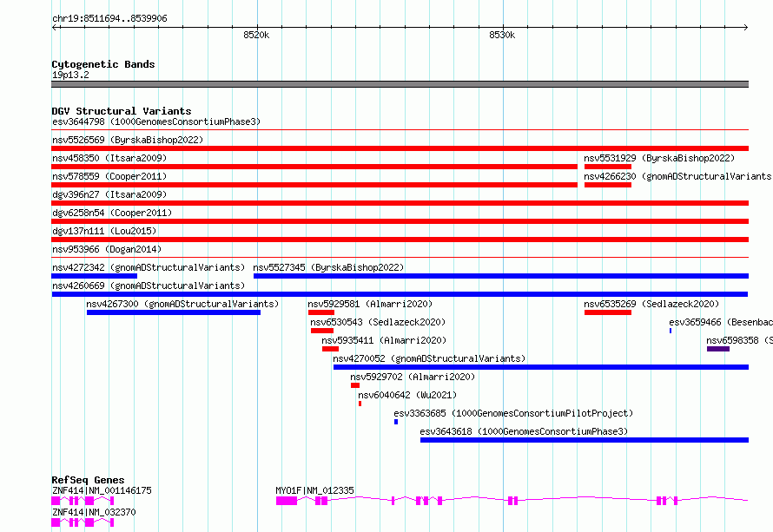Select the nsv953966 Dogan2014 variant label
The image size is (773, 532).
(107, 249)
